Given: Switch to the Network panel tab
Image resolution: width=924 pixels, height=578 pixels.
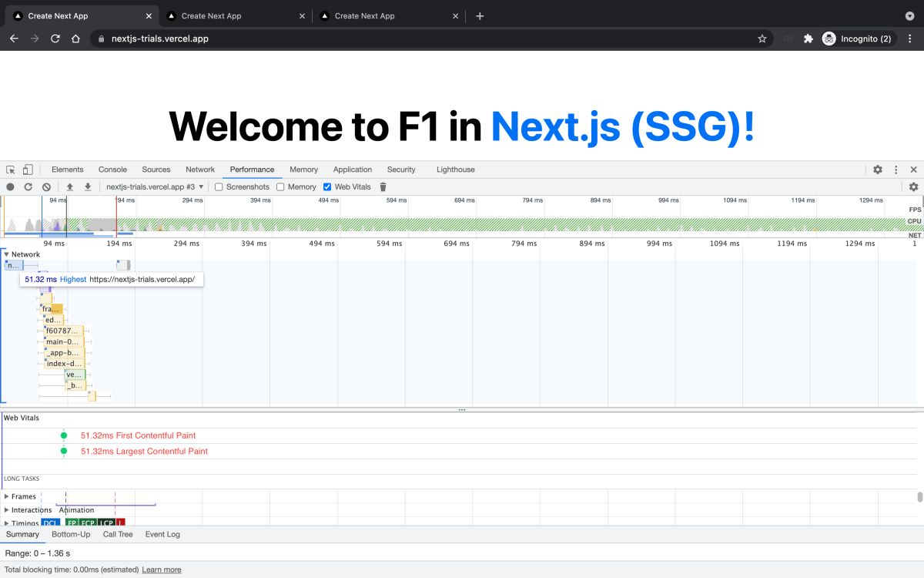Looking at the screenshot, I should [200, 170].
